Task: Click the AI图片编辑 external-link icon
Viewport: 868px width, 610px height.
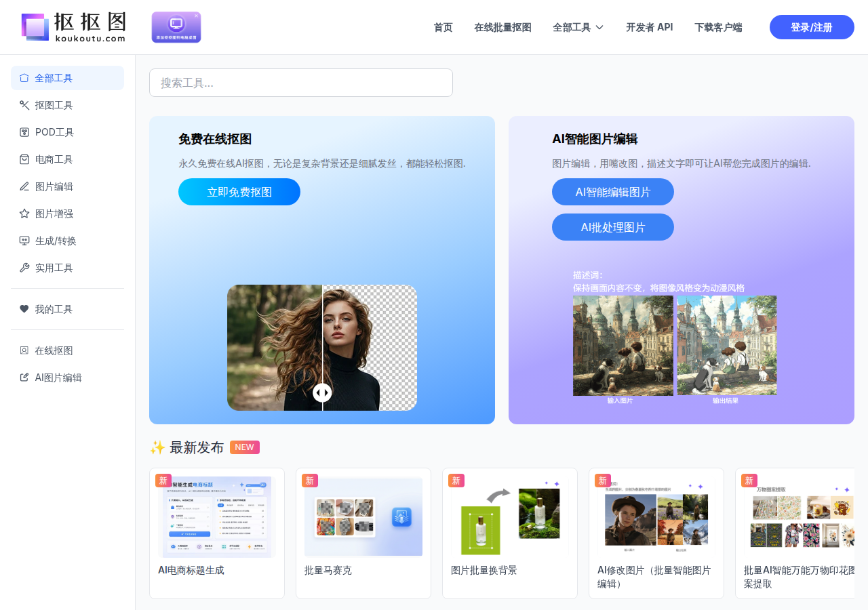Action: pyautogui.click(x=24, y=378)
